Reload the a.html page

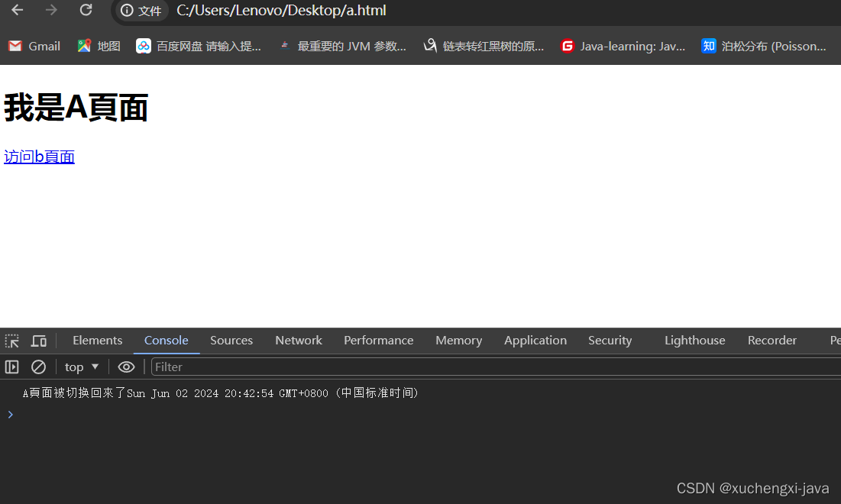[86, 11]
